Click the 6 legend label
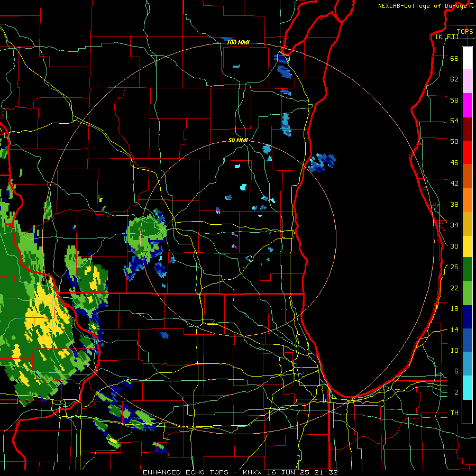This screenshot has width=476, height=476. (456, 371)
